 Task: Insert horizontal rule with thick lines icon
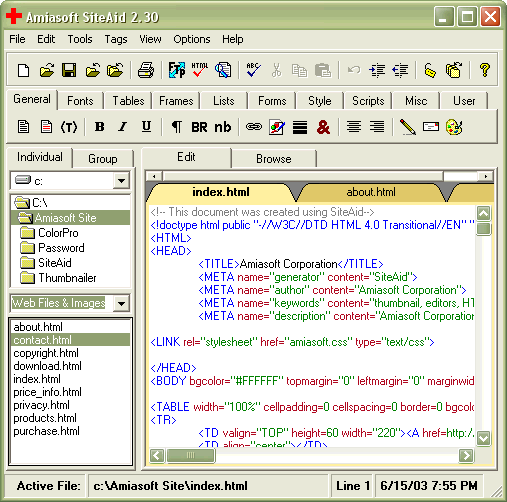pyautogui.click(x=300, y=127)
